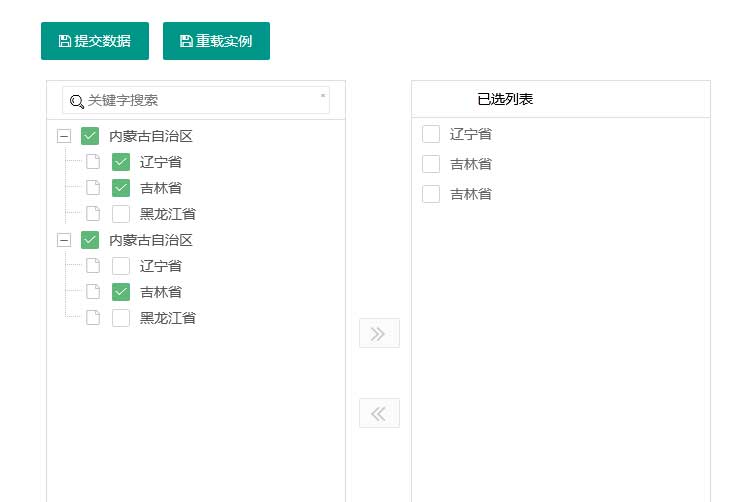Check the unchecked 辽宁省 checkbox in the tree
Image resolution: width=754 pixels, height=502 pixels.
point(121,266)
